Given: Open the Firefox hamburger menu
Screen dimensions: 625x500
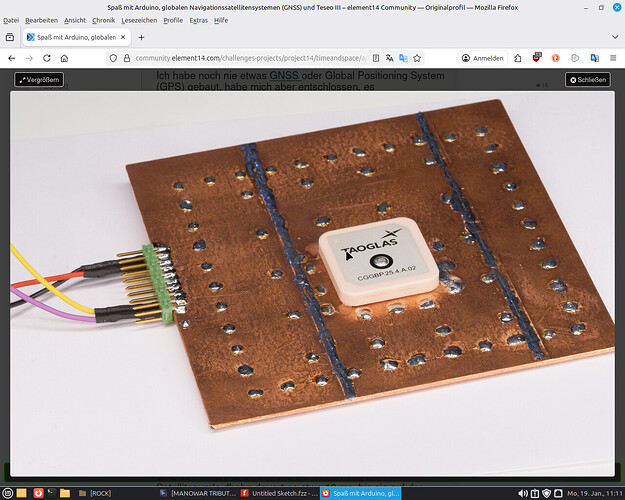Looking at the screenshot, I should pos(612,58).
